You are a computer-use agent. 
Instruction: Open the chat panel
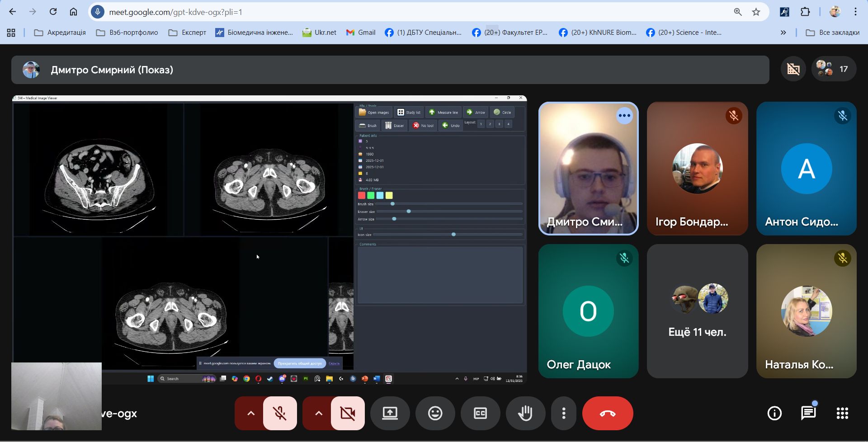click(808, 413)
